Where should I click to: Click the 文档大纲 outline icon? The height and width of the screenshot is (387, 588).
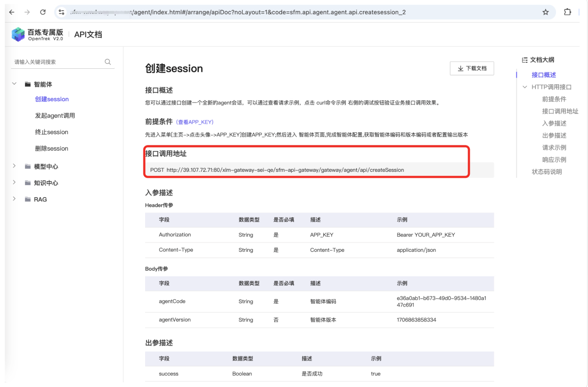(525, 60)
